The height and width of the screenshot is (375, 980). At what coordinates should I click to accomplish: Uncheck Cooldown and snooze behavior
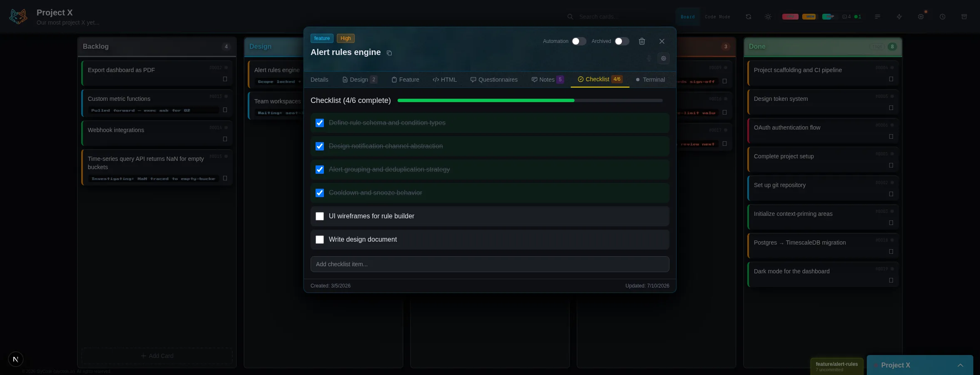click(320, 193)
